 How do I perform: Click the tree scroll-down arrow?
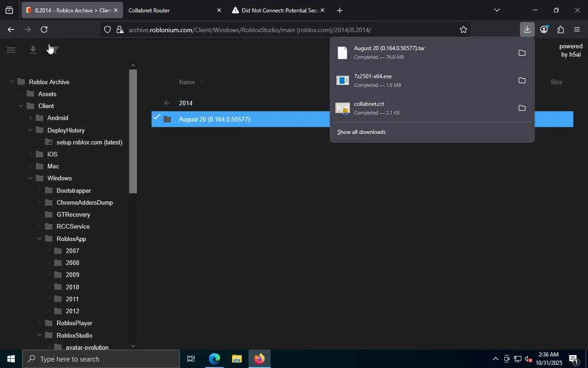pos(133,346)
